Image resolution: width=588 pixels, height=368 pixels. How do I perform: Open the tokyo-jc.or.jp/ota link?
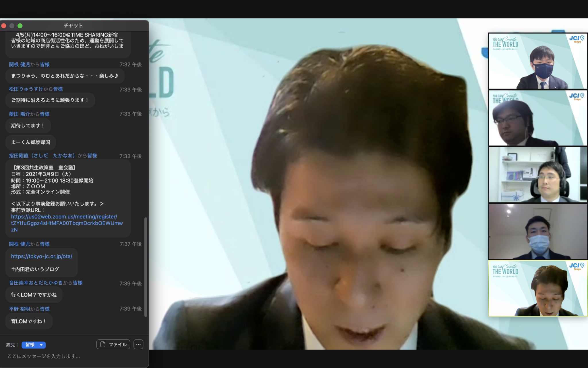pos(42,256)
